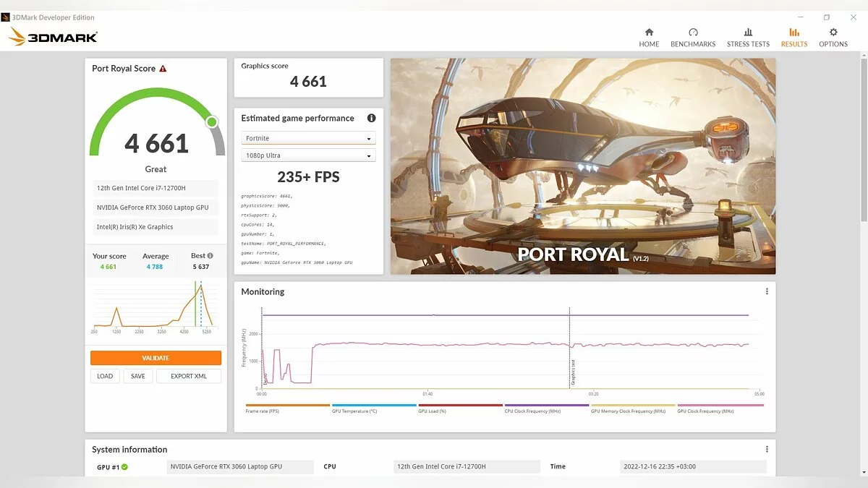868x488 pixels.
Task: Click the GPU #1 value in System information
Action: click(240, 467)
